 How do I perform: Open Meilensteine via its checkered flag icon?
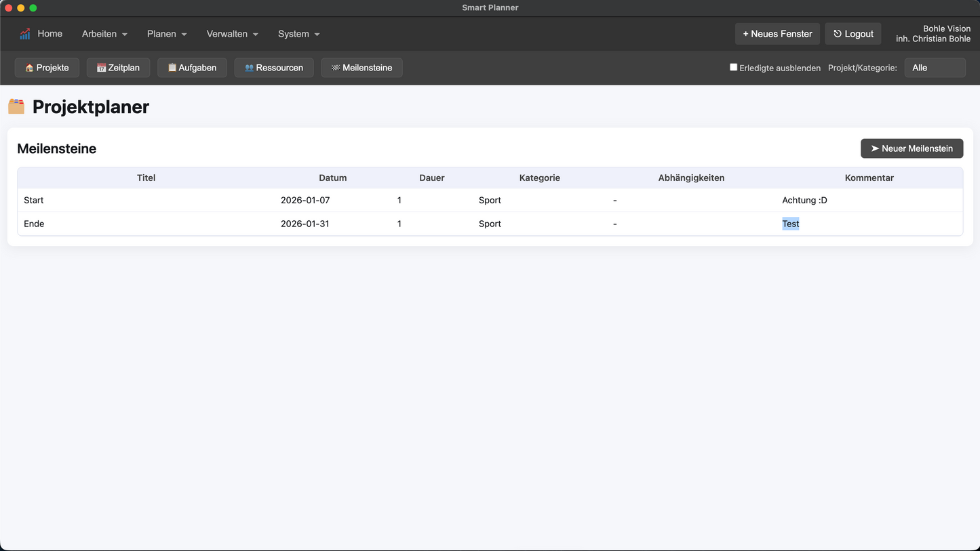pyautogui.click(x=335, y=68)
